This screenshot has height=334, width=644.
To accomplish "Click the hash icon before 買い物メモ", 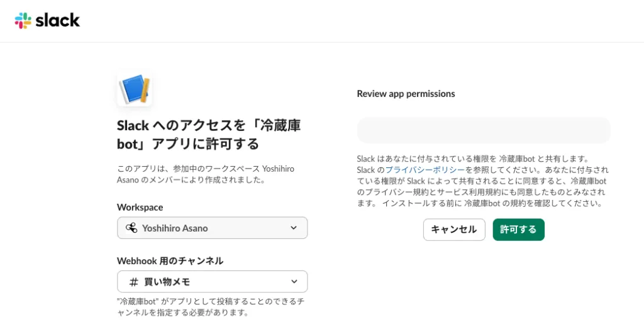I will click(x=134, y=282).
